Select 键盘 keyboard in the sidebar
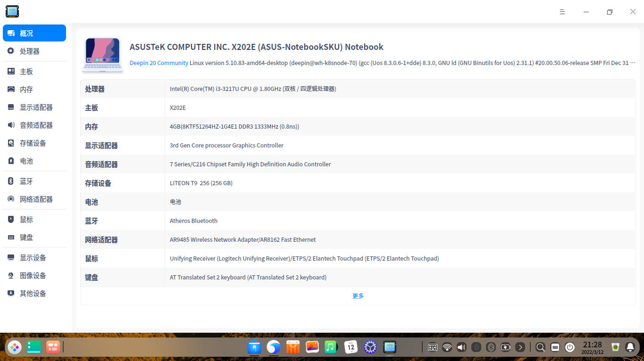 tap(34, 237)
